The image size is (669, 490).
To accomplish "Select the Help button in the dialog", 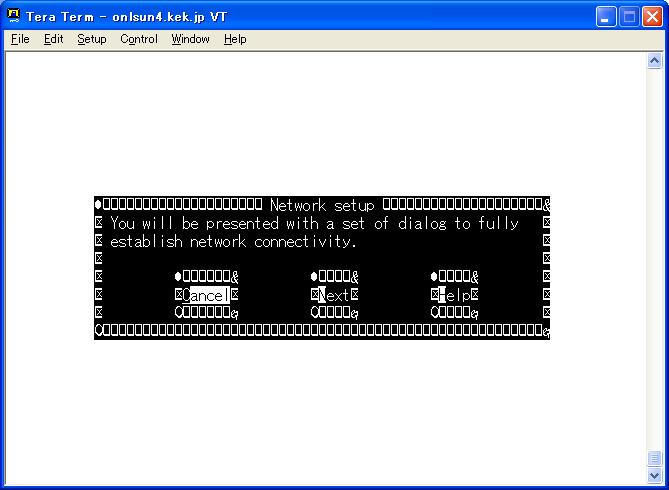I will pyautogui.click(x=454, y=295).
